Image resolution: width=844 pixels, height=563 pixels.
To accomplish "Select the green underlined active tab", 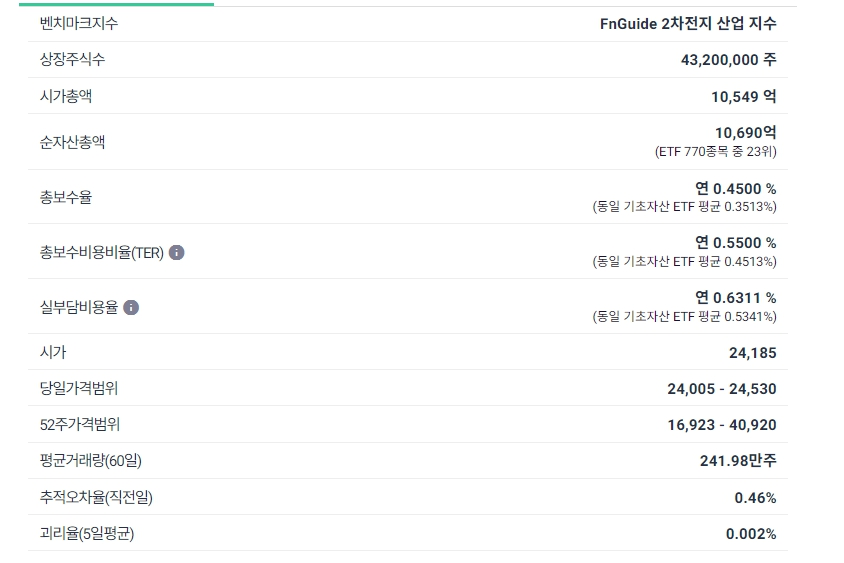I will tap(116, 4).
